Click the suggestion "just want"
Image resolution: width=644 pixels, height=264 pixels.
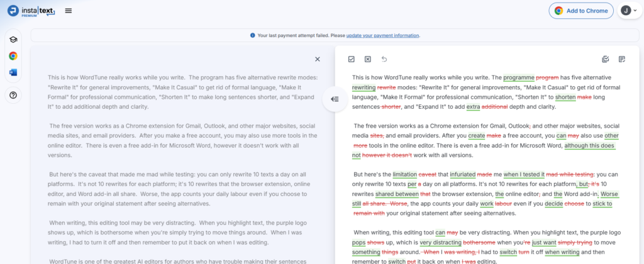544,242
